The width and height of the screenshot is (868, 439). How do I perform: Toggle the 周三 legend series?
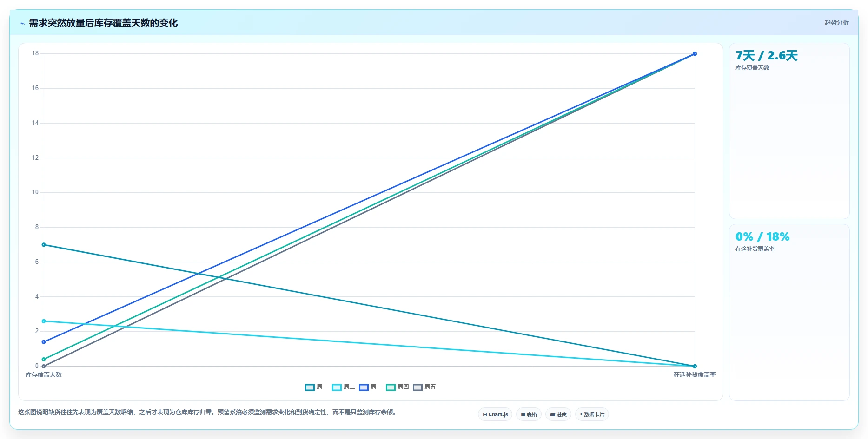tap(370, 387)
